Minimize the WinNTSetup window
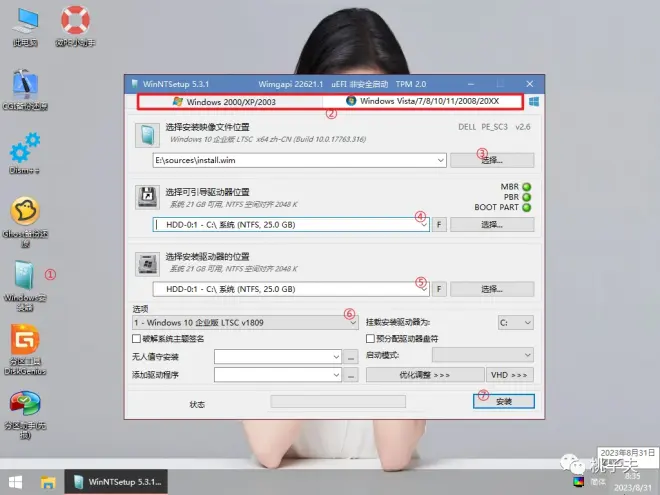Viewport: 660px width, 495px height. coord(471,84)
